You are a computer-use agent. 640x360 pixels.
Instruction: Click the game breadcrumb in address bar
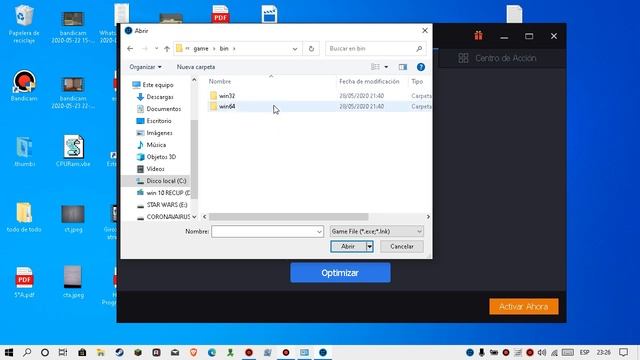(x=201, y=49)
